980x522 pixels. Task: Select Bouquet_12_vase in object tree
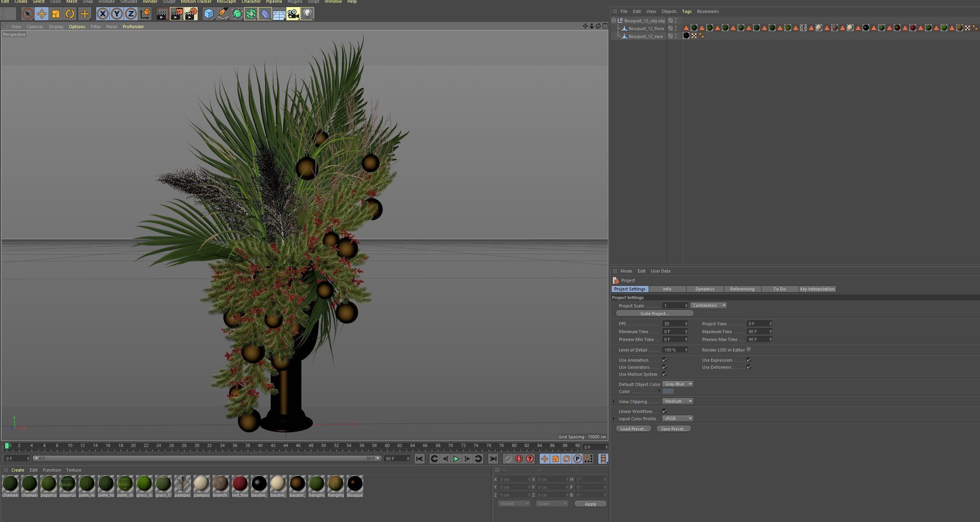(646, 36)
